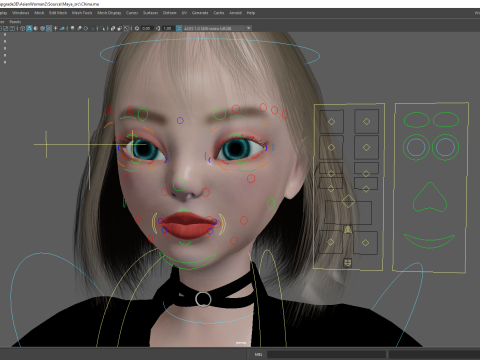Select red circle control left of nose
This screenshot has height=360, width=480.
(165, 192)
